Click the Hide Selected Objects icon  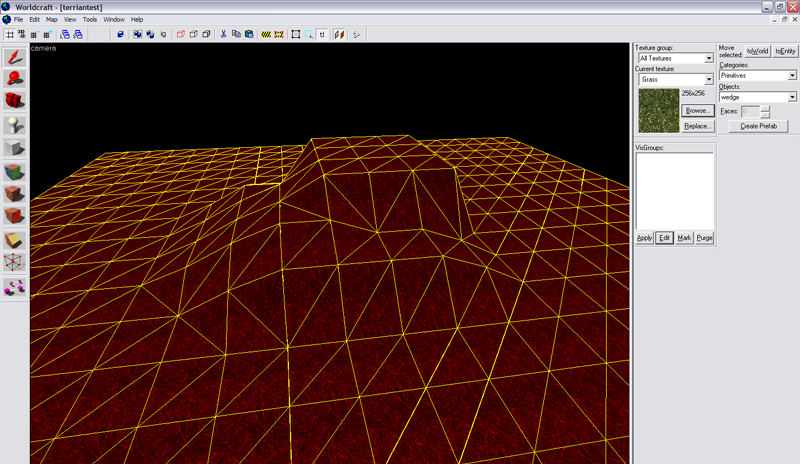pyautogui.click(x=181, y=34)
